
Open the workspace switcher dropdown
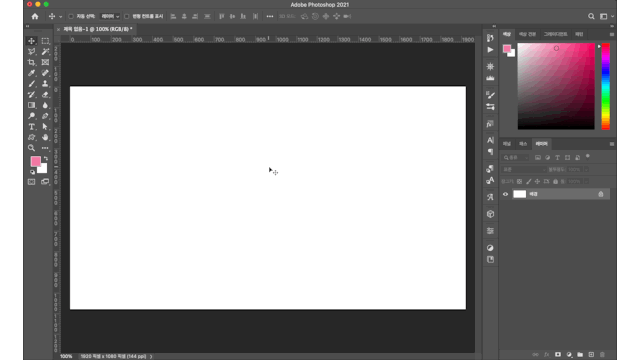pyautogui.click(x=607, y=16)
